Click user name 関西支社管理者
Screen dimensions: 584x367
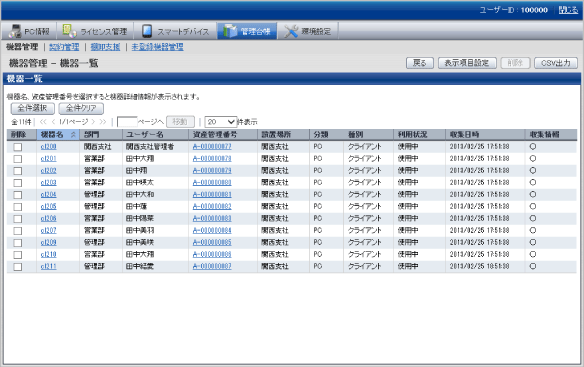(x=150, y=147)
